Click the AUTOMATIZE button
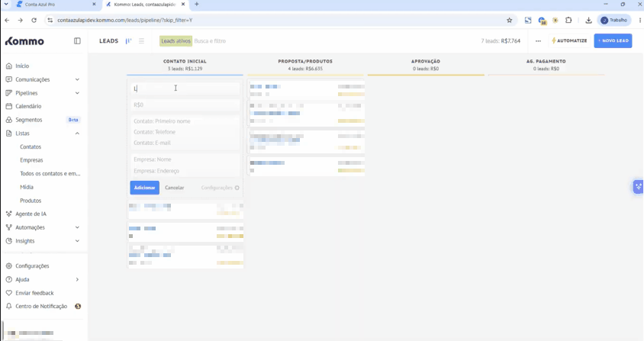The height and width of the screenshot is (341, 644). [x=569, y=40]
